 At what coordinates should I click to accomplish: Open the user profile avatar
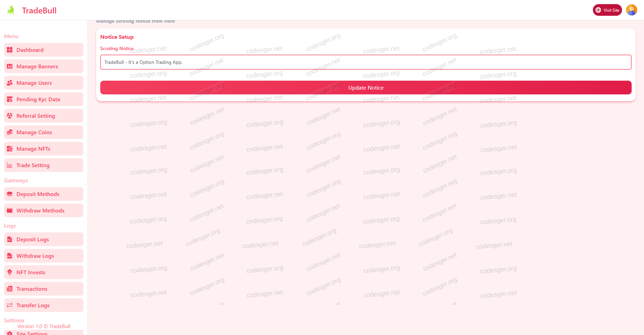(x=631, y=10)
